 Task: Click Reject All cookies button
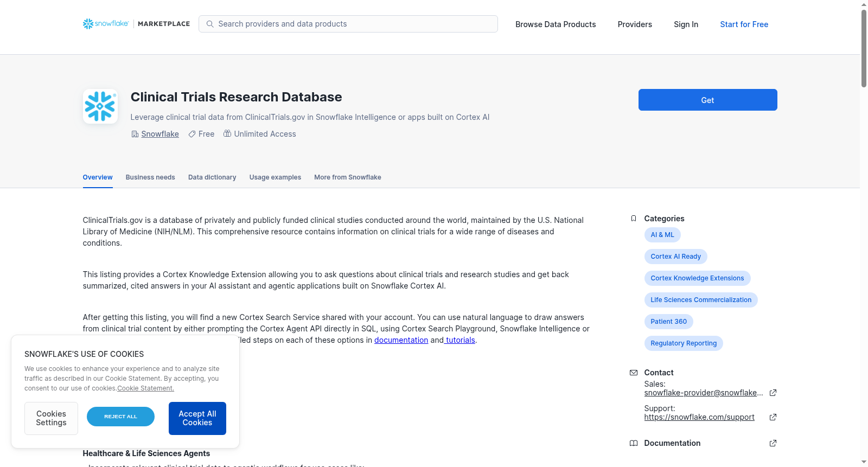pos(120,417)
